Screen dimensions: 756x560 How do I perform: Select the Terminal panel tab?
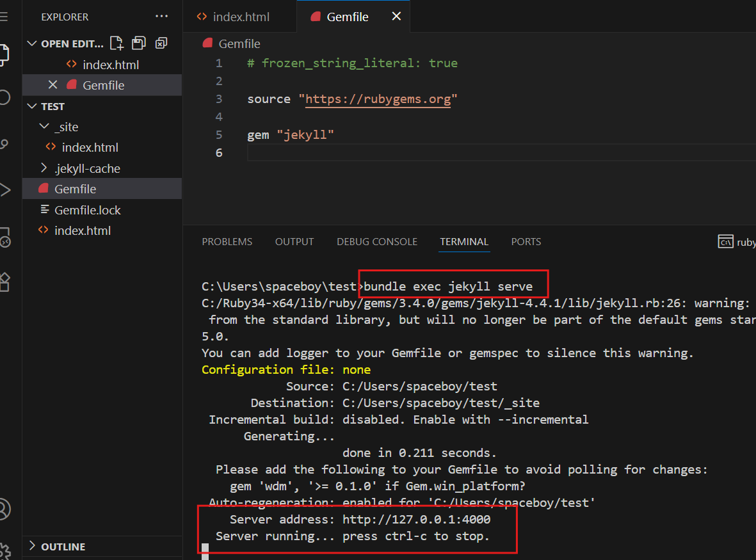tap(464, 241)
